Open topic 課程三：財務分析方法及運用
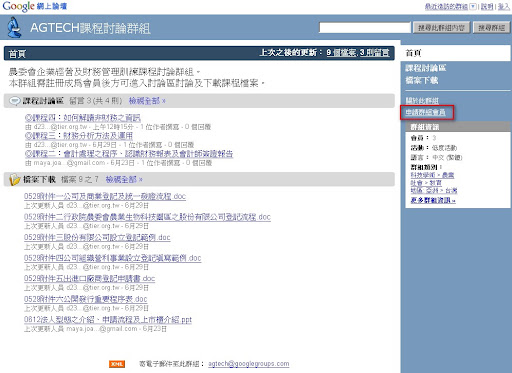This screenshot has height=373, width=512. coord(79,136)
